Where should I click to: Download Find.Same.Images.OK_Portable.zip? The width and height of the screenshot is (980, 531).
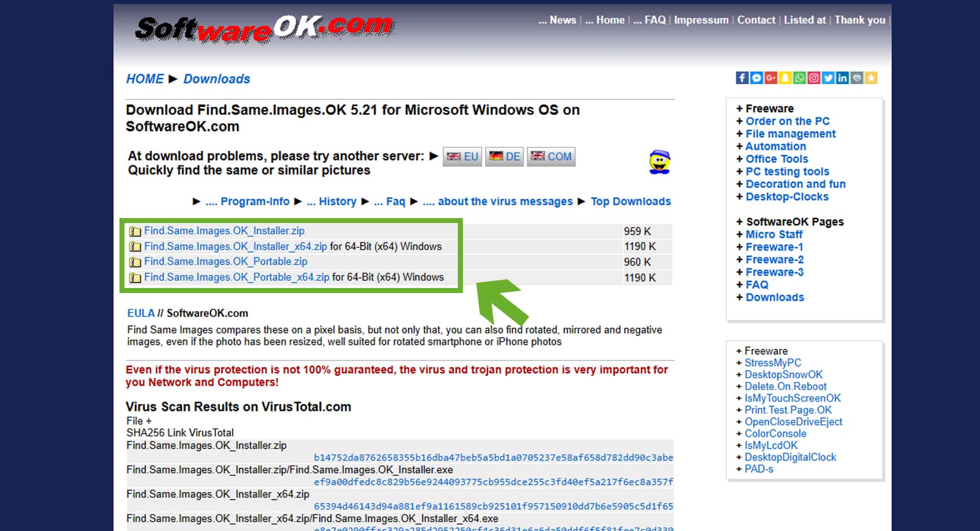tap(226, 261)
